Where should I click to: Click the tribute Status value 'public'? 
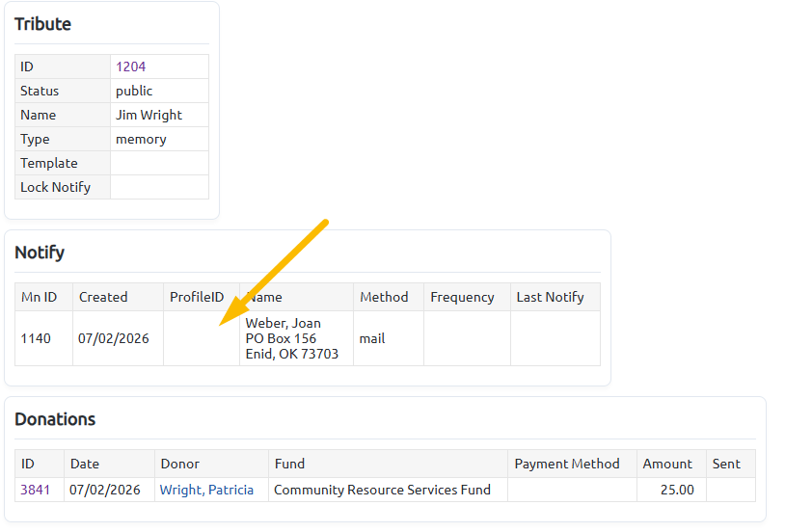coord(134,91)
